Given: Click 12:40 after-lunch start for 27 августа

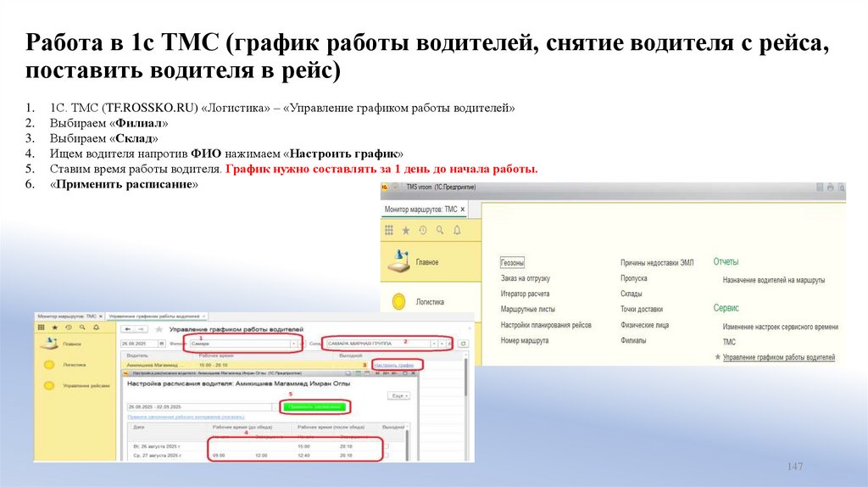Looking at the screenshot, I should [x=304, y=456].
